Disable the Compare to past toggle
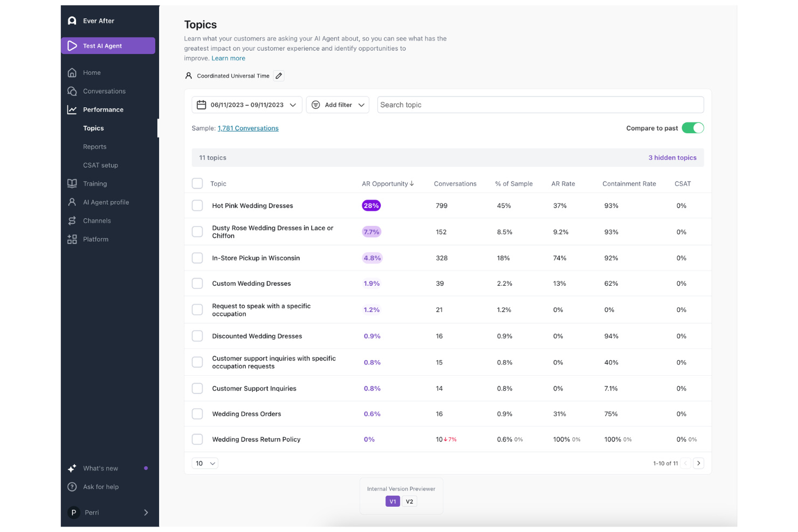Image resolution: width=798 pixels, height=532 pixels. (x=692, y=128)
